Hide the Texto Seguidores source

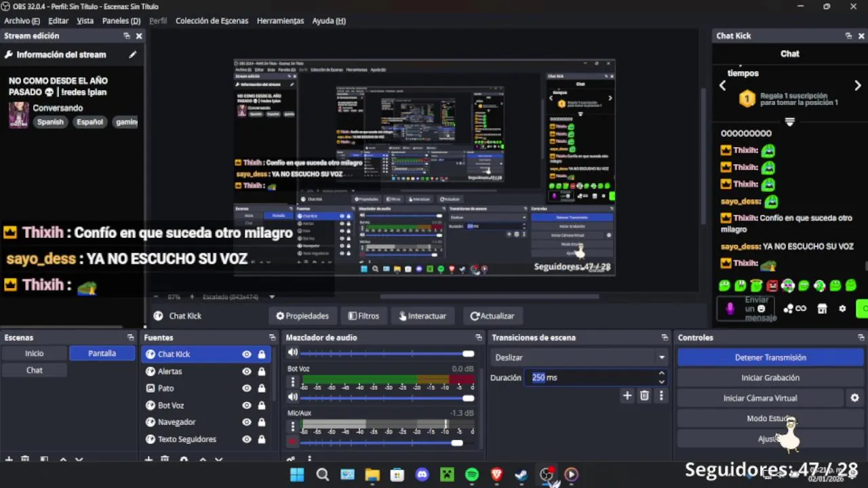tap(247, 439)
